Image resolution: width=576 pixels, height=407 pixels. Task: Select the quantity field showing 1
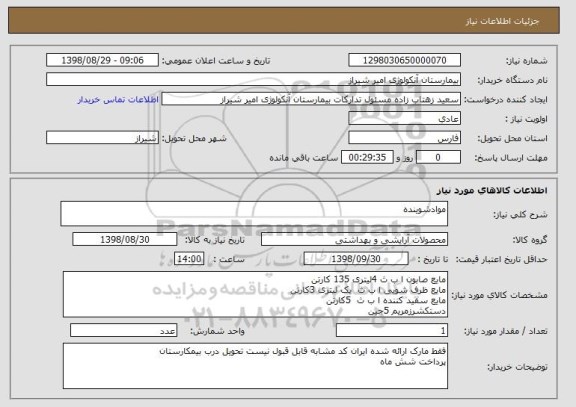coord(392,331)
